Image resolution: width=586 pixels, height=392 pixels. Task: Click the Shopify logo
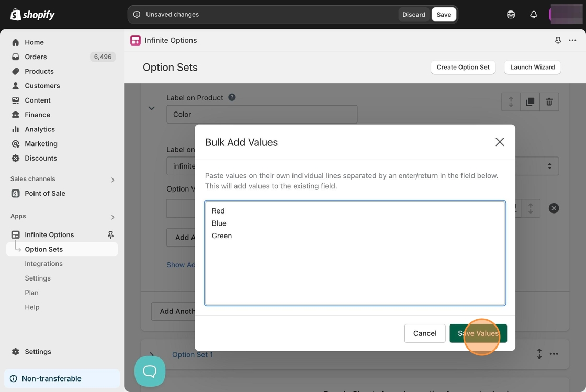pos(32,15)
